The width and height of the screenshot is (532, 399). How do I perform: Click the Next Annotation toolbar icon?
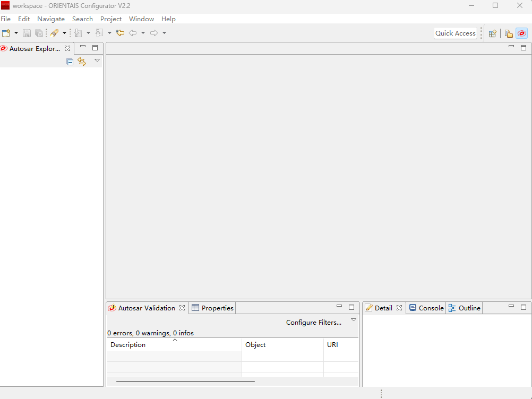[78, 33]
